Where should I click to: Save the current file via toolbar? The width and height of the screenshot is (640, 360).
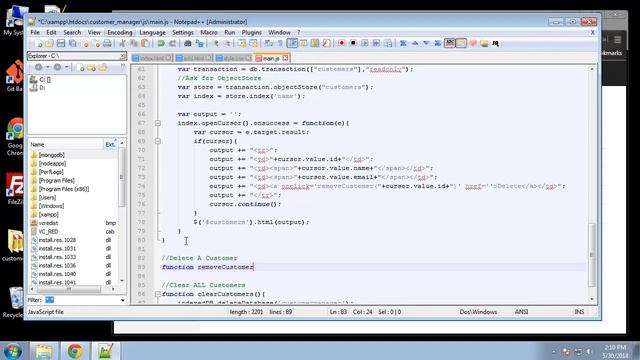(x=61, y=43)
